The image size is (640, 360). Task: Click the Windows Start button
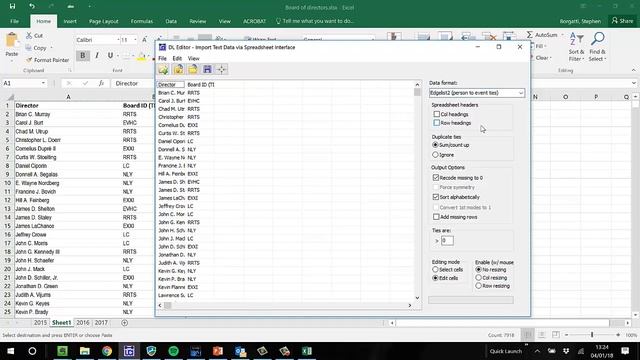coord(11,351)
